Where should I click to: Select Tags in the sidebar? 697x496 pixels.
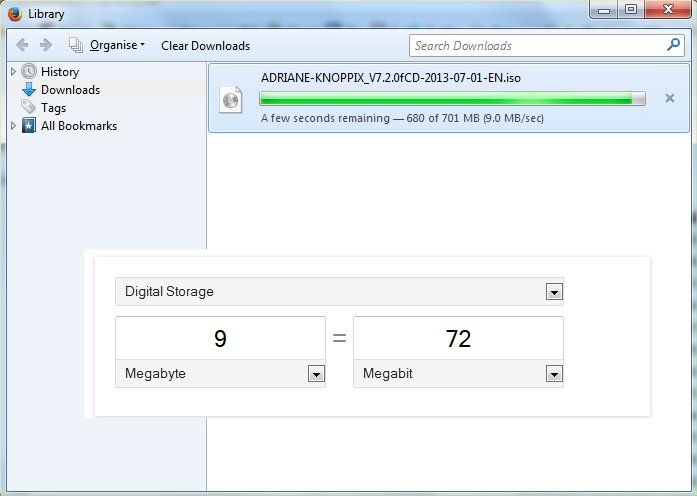[x=53, y=108]
